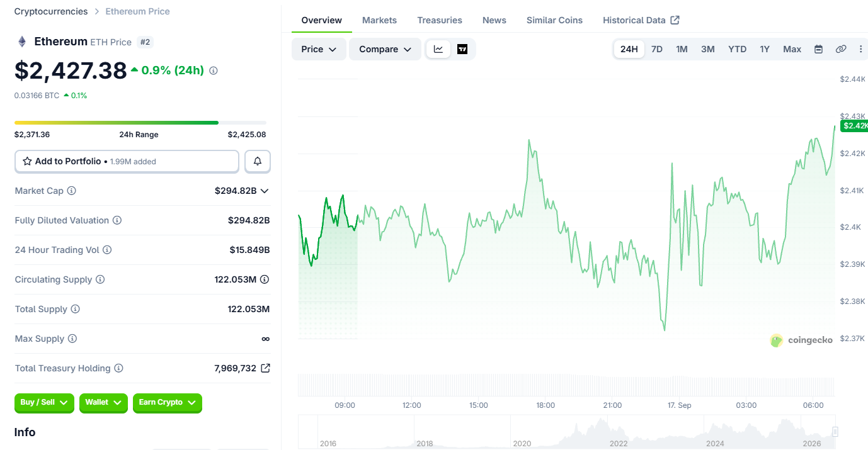868x450 pixels.
Task: Open Circulating Supply info icon
Action: click(x=100, y=279)
